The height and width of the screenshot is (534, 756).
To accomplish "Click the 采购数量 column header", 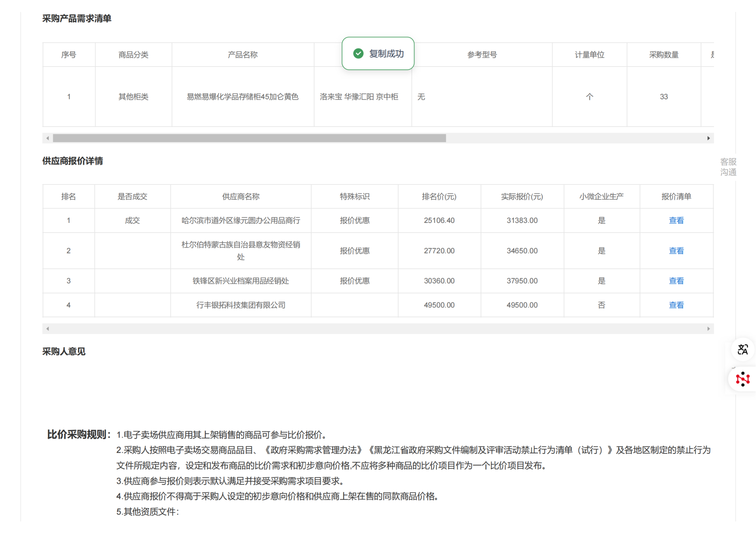I will 663,55.
